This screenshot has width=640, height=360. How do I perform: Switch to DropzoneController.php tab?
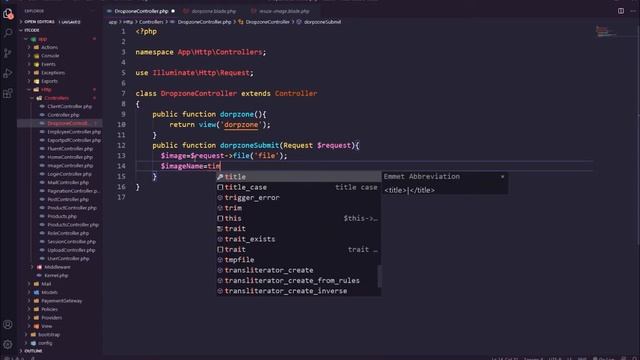pos(141,11)
